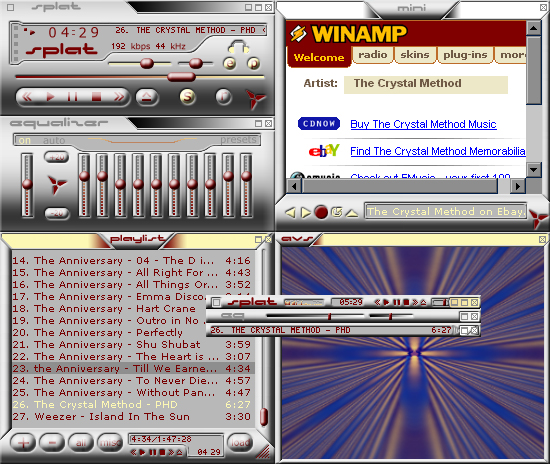Open the equalizer presets menu

coord(238,140)
